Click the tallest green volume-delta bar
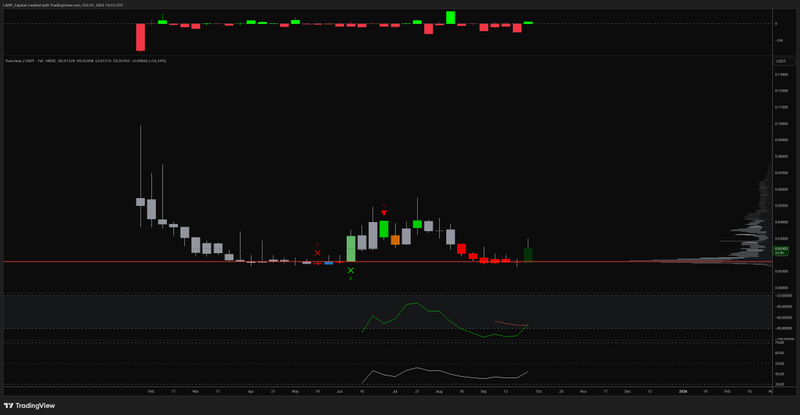This screenshot has width=800, height=415. click(x=451, y=17)
